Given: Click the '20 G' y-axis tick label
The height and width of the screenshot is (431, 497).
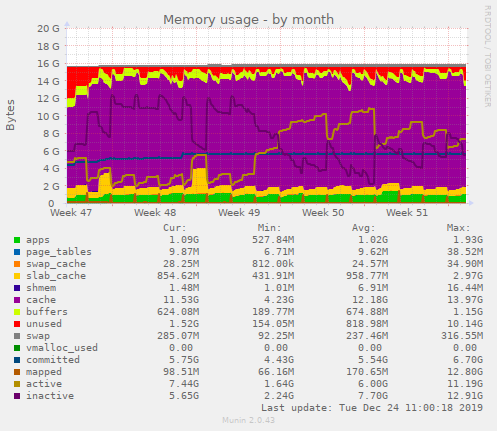Looking at the screenshot, I should pyautogui.click(x=48, y=28).
